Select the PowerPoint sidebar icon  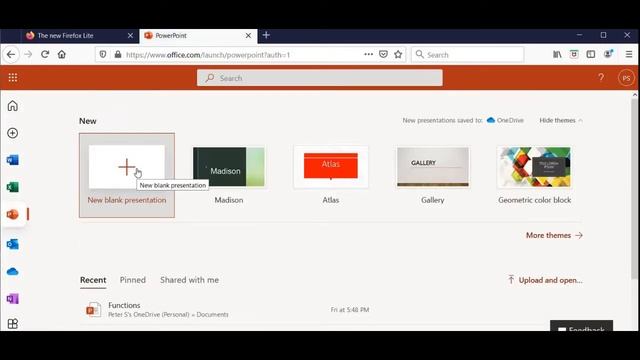(x=13, y=214)
